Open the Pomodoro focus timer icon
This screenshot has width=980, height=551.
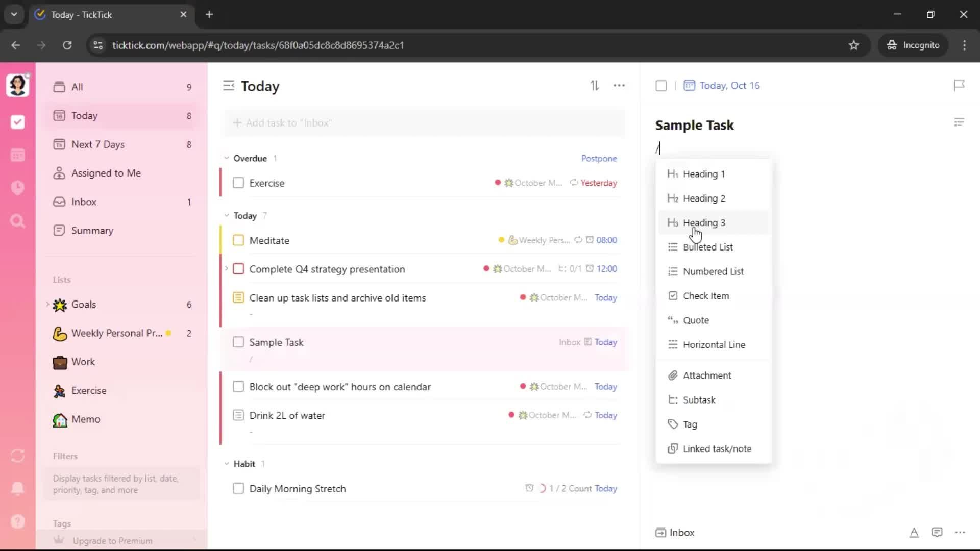coord(17,188)
